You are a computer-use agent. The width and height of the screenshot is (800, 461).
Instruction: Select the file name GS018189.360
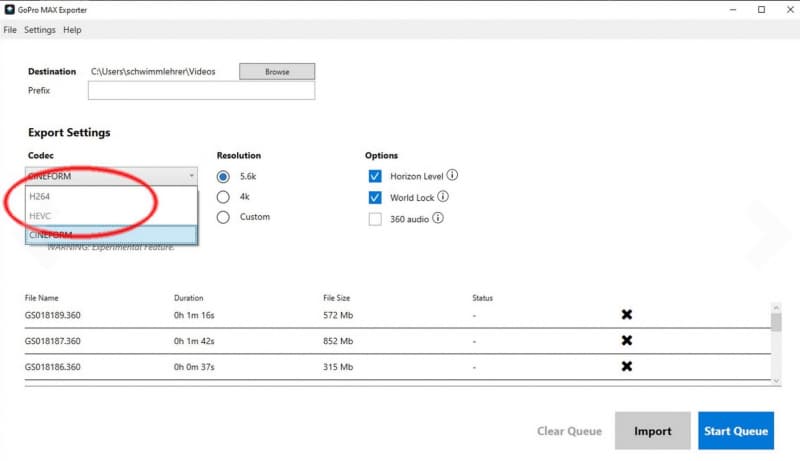point(53,315)
